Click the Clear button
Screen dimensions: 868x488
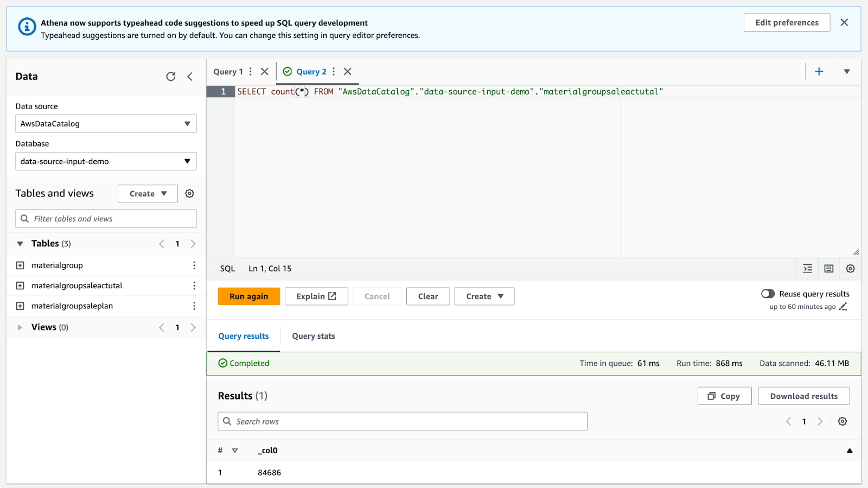click(428, 296)
